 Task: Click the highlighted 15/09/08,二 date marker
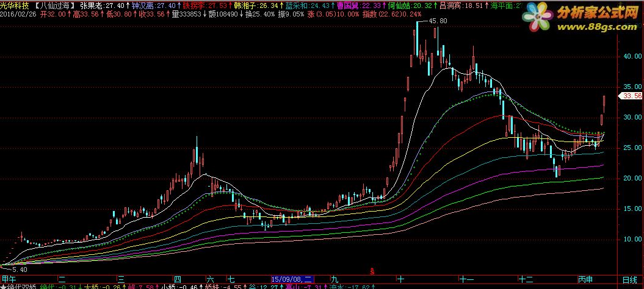292,280
